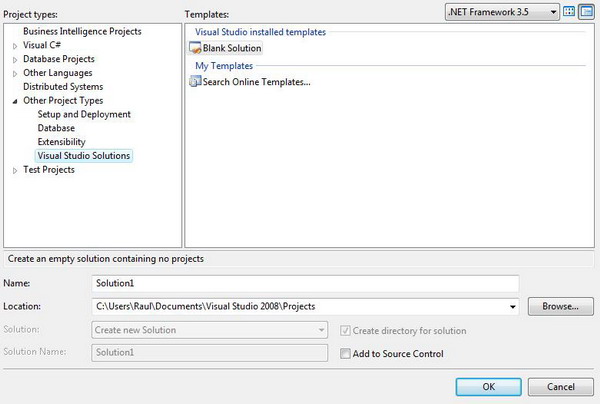Collapse the Other Project Types node

(x=15, y=101)
